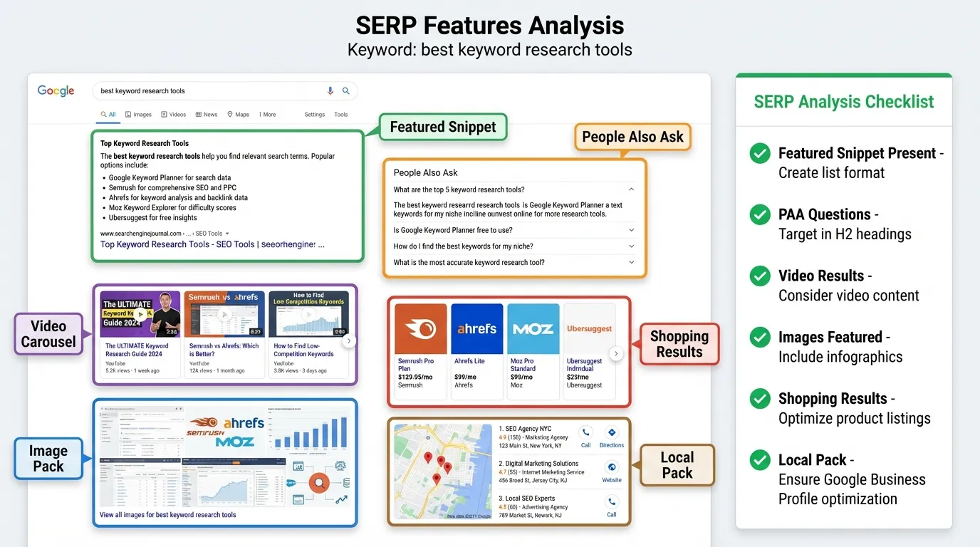Switch to the Images tab
Screen dimensions: 980x547
[138, 114]
